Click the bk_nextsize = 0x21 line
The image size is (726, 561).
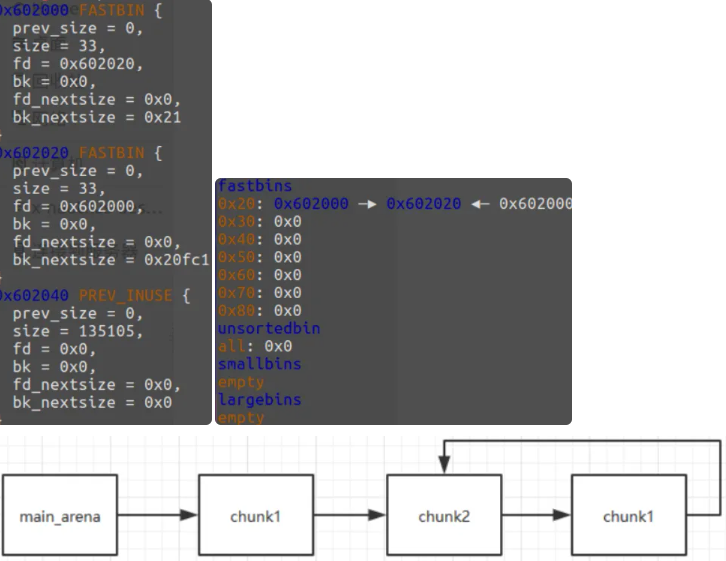[96, 117]
